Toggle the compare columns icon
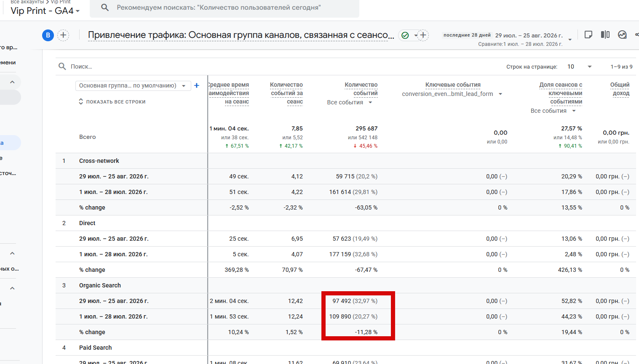639x364 pixels. (605, 35)
